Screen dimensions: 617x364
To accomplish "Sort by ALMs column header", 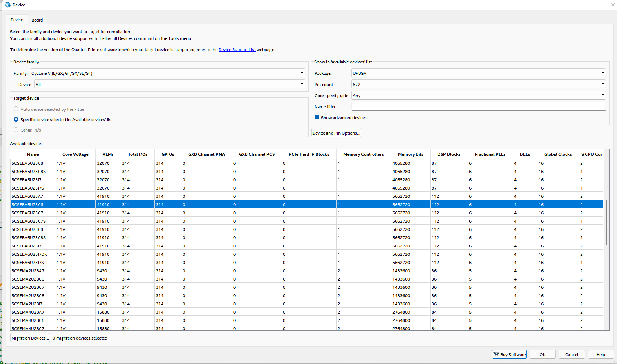I will pos(108,154).
